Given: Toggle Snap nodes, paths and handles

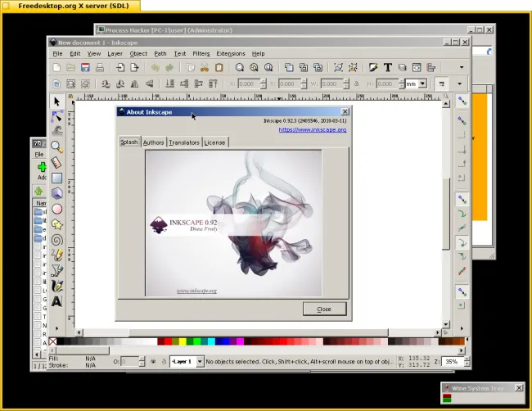Looking at the screenshot, I should point(462,200).
